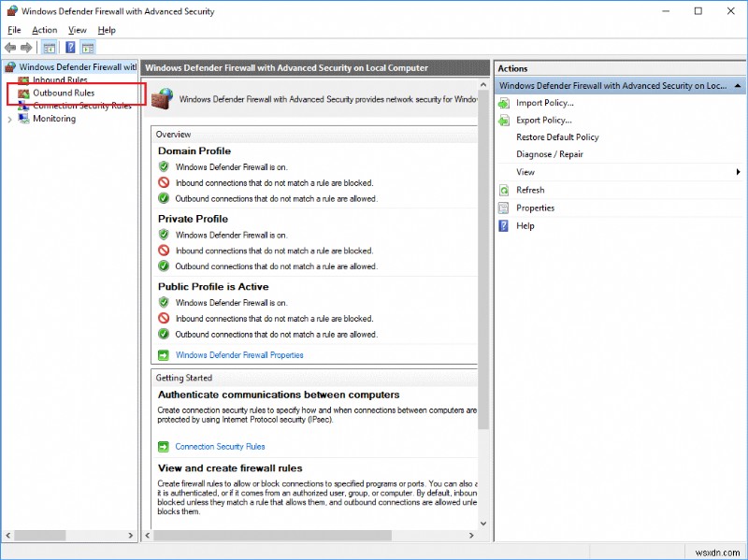Collapse the Windows Defender Firewall actions section
748x560 pixels.
(x=736, y=85)
